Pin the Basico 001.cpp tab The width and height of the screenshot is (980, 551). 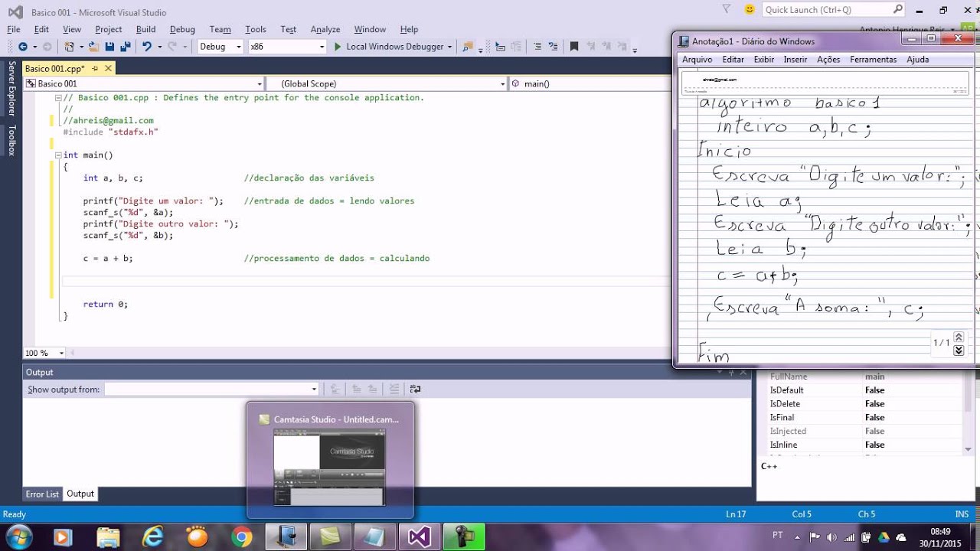95,69
